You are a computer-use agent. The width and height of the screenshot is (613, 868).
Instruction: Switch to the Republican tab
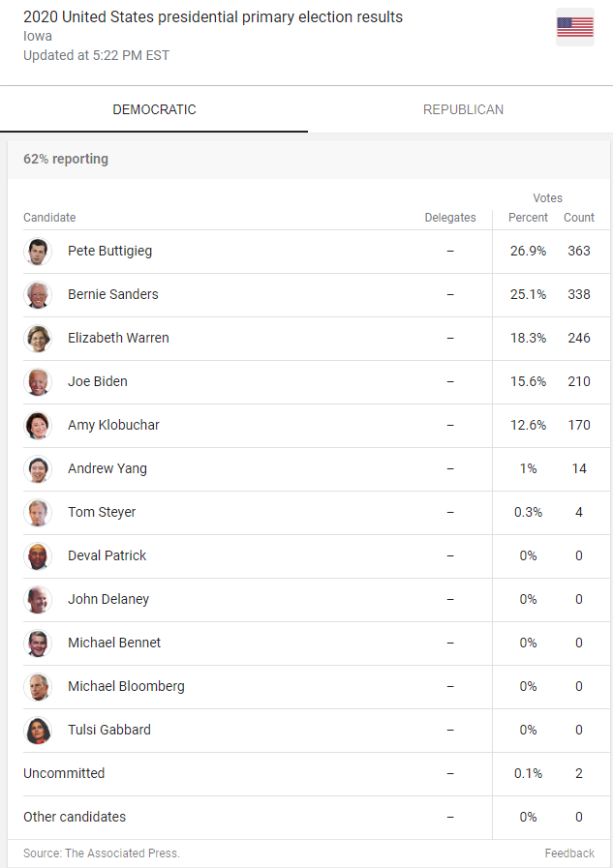click(x=463, y=109)
